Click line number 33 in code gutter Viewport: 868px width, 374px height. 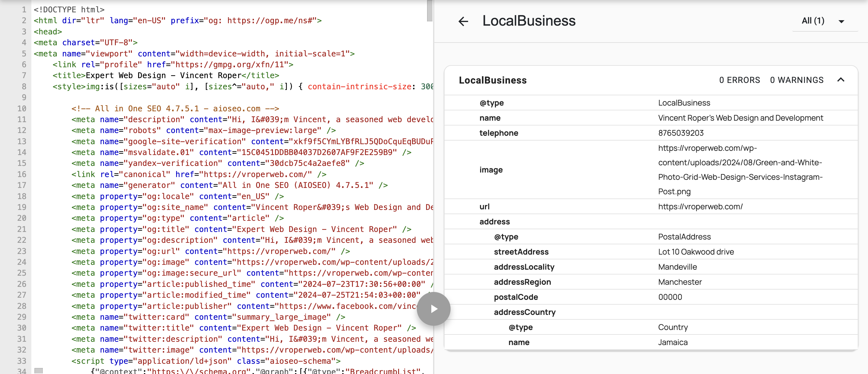click(22, 361)
